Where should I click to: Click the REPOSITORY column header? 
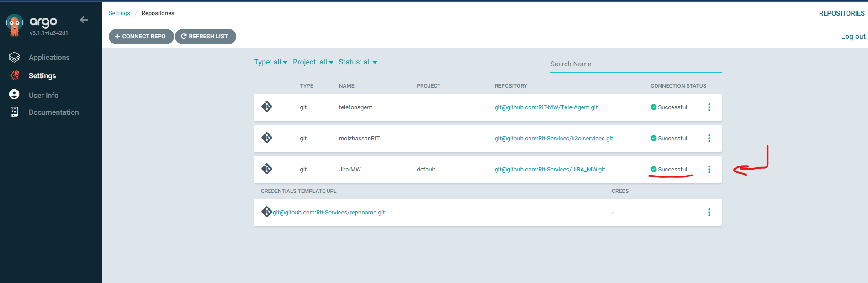point(511,86)
